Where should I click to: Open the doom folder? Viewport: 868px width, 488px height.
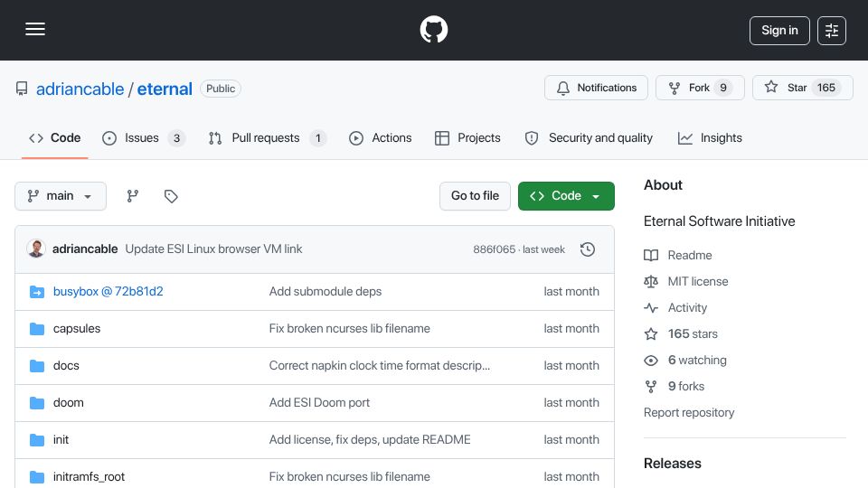tap(68, 403)
